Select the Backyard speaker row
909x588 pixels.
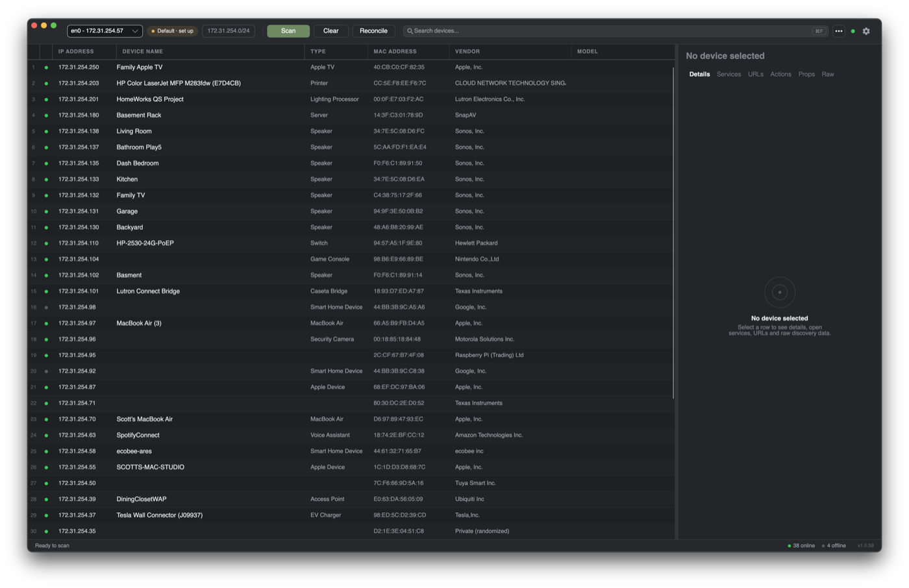[351, 227]
